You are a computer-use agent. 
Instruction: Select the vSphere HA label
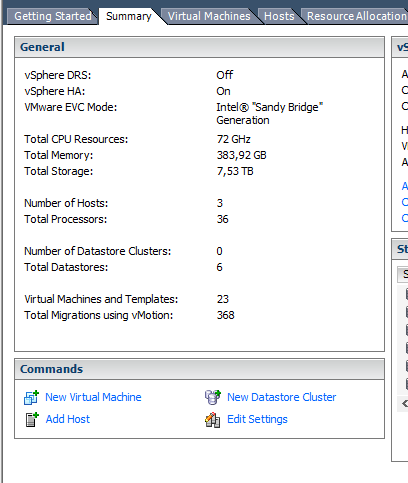tap(55, 91)
